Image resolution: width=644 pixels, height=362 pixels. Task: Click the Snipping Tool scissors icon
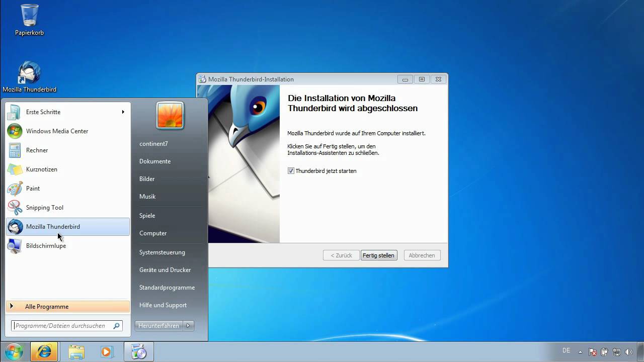pos(15,208)
